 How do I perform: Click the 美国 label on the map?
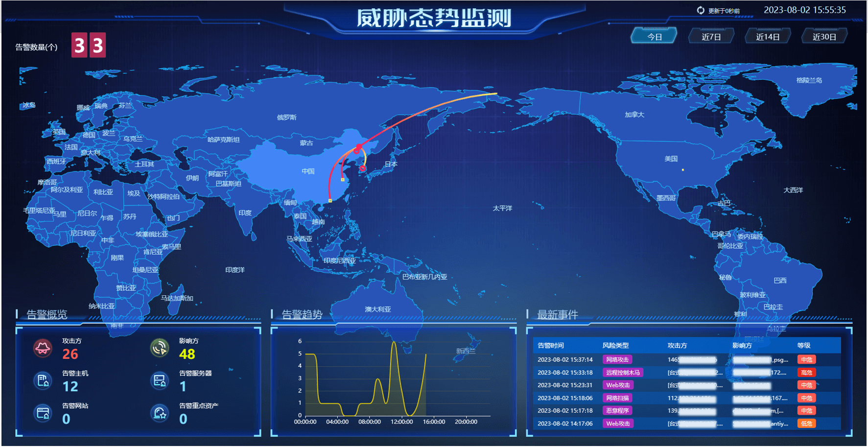[x=671, y=159]
